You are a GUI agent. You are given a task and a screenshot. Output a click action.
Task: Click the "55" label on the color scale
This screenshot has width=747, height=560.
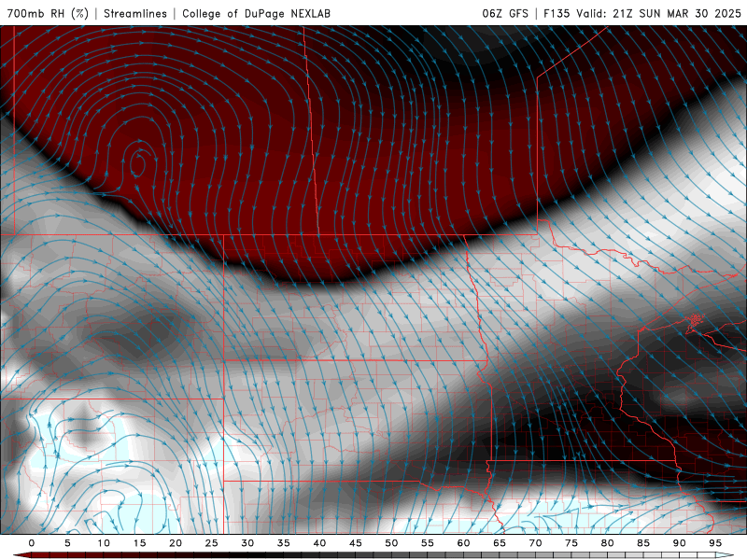click(428, 543)
